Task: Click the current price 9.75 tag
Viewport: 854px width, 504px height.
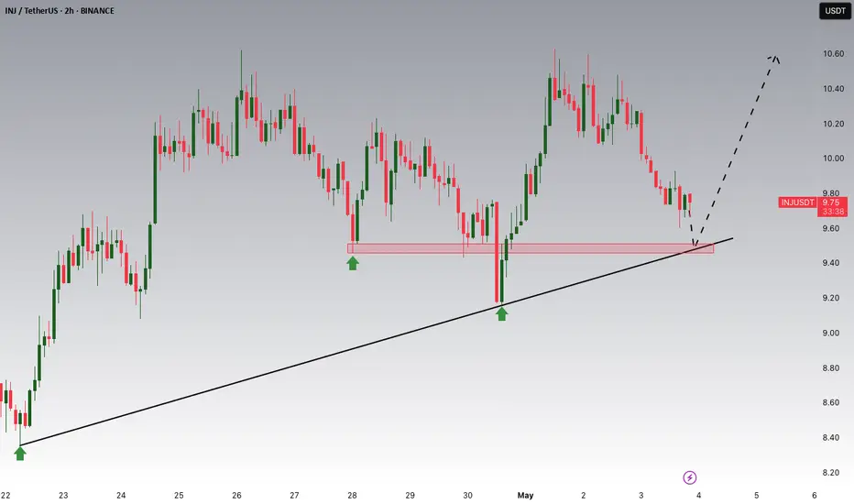Action: click(x=832, y=203)
